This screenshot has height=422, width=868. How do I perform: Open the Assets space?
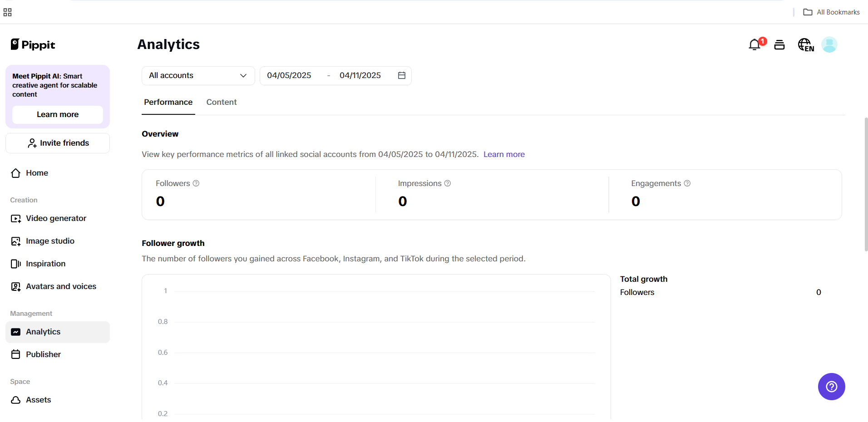coord(38,400)
